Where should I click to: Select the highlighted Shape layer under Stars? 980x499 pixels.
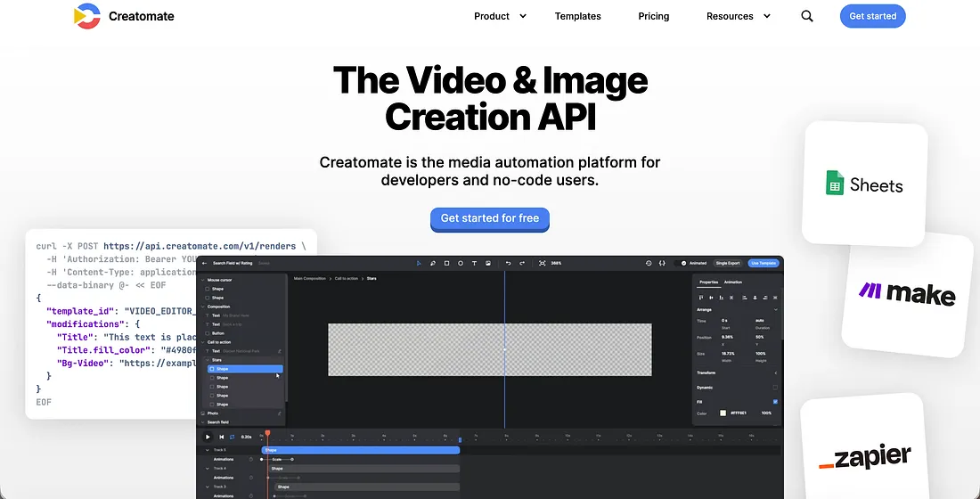click(x=245, y=369)
